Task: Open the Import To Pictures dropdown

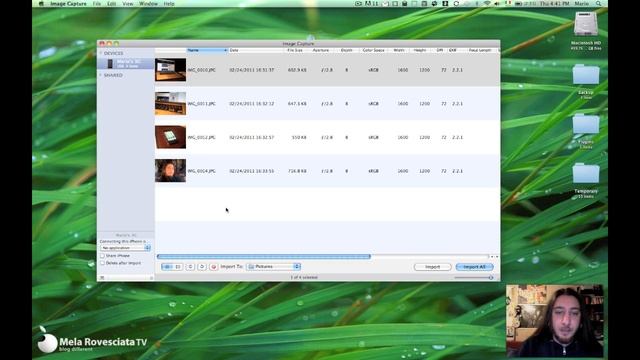Action: [273, 267]
